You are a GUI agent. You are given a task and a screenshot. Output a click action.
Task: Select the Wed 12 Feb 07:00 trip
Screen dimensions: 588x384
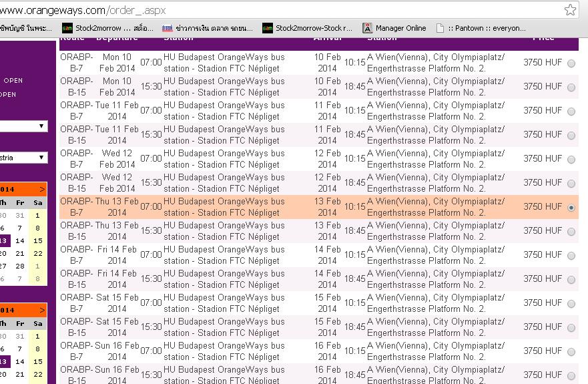pyautogui.click(x=571, y=160)
